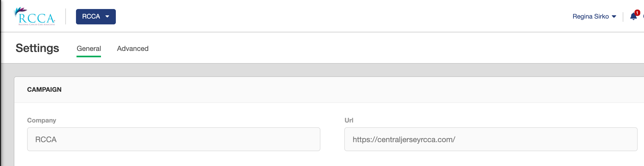
Task: Switch to the Advanced settings tab
Action: click(x=133, y=49)
